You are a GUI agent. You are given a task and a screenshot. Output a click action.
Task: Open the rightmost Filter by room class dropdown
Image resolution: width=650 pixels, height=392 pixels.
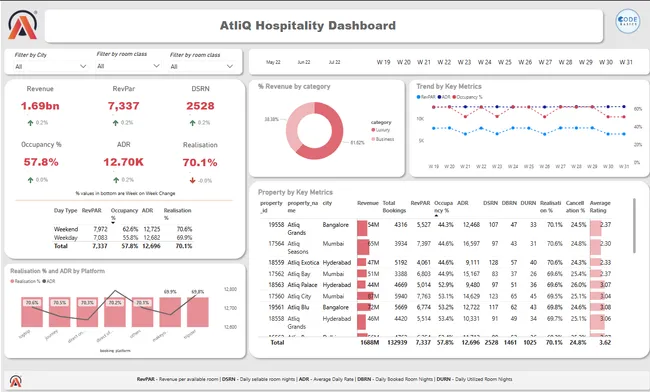[x=202, y=66]
